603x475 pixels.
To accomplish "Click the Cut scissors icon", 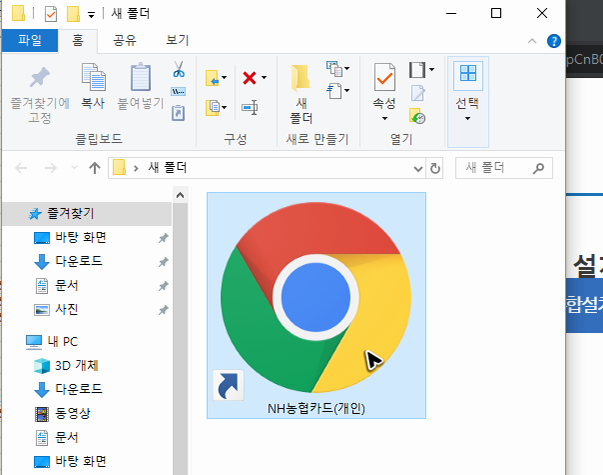I will 178,69.
